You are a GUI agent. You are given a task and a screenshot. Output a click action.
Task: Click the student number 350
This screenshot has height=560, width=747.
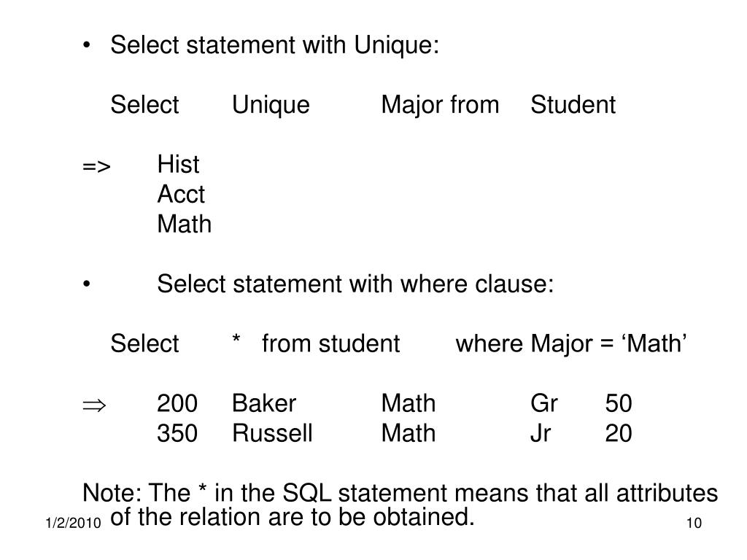pos(177,433)
